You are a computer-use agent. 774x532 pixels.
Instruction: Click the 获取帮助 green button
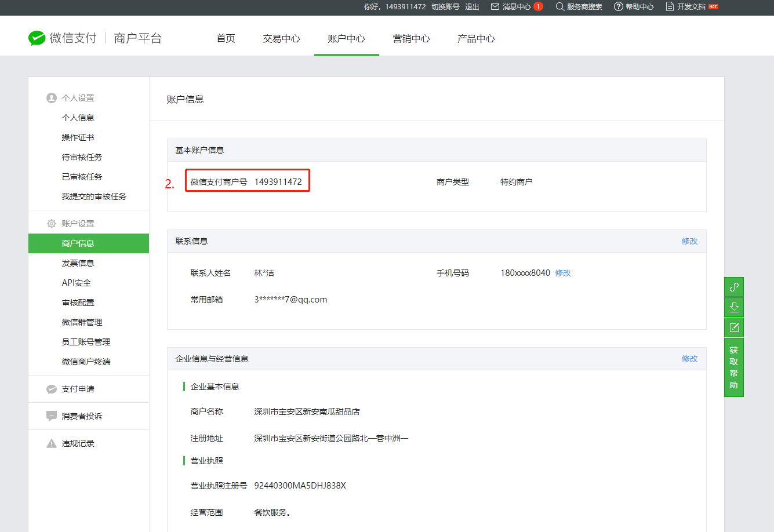(734, 367)
